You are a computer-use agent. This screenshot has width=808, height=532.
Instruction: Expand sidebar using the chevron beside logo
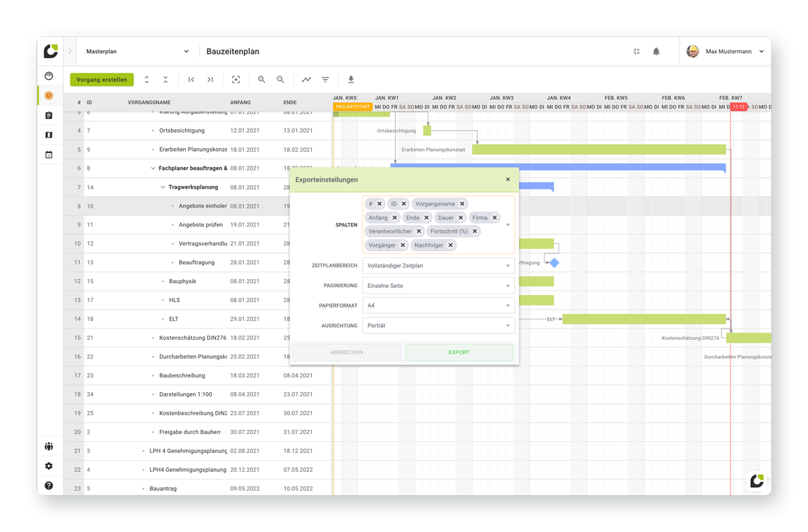coord(70,51)
